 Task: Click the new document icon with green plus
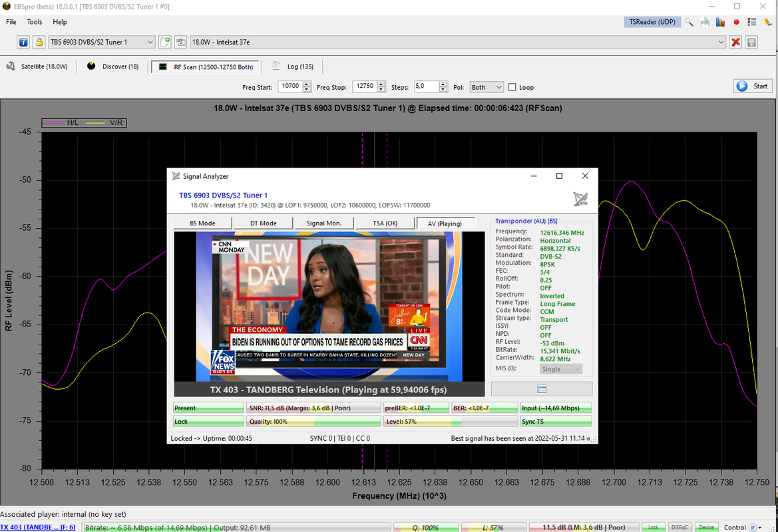click(165, 42)
